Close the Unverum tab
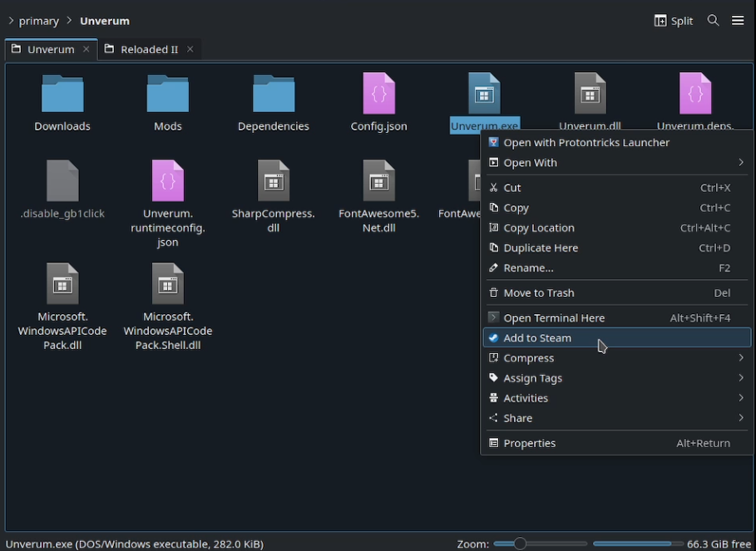The width and height of the screenshot is (756, 551). (86, 49)
